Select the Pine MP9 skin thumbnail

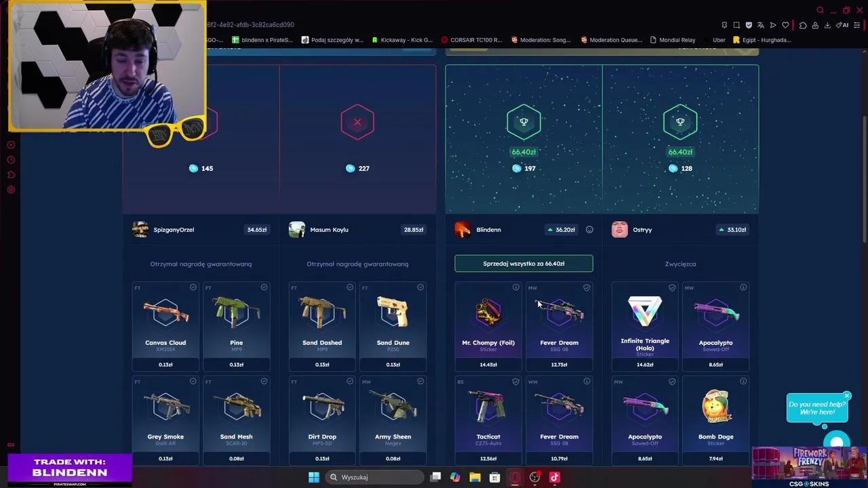coord(236,312)
